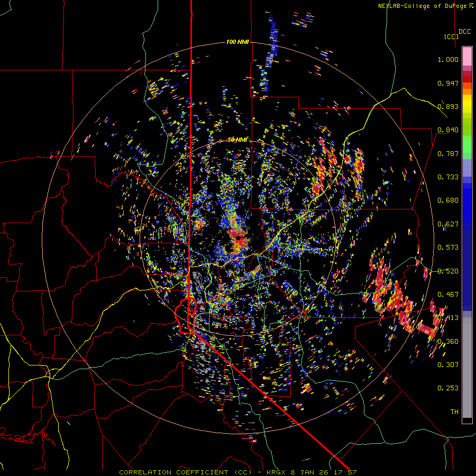Click the 0.787 color scale value

point(448,153)
